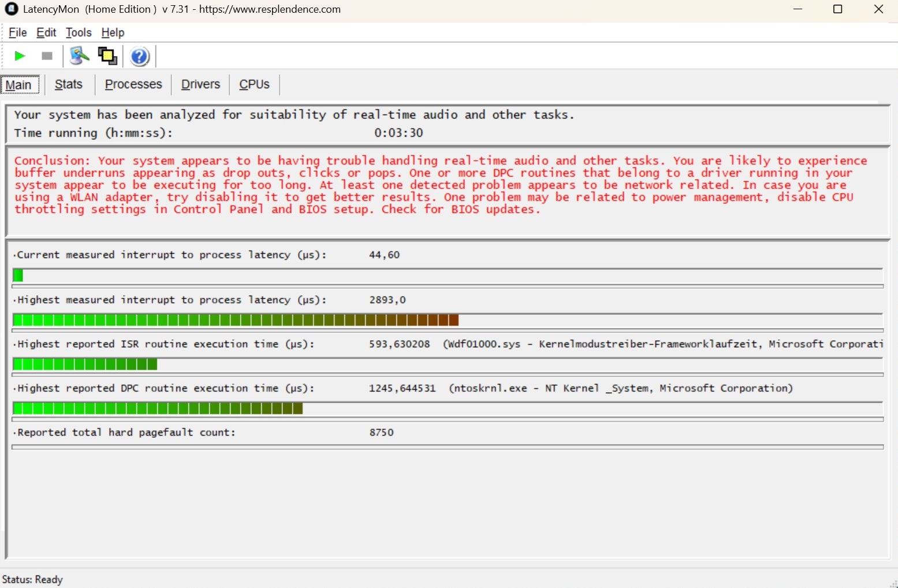Click the LatencyMon app icon in title bar
Image resolution: width=898 pixels, height=588 pixels.
(11, 9)
